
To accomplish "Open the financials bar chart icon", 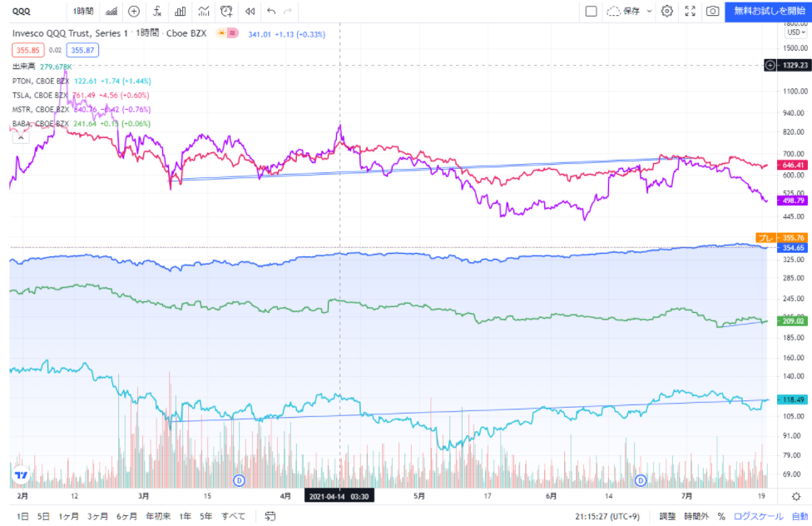I will coord(181,12).
